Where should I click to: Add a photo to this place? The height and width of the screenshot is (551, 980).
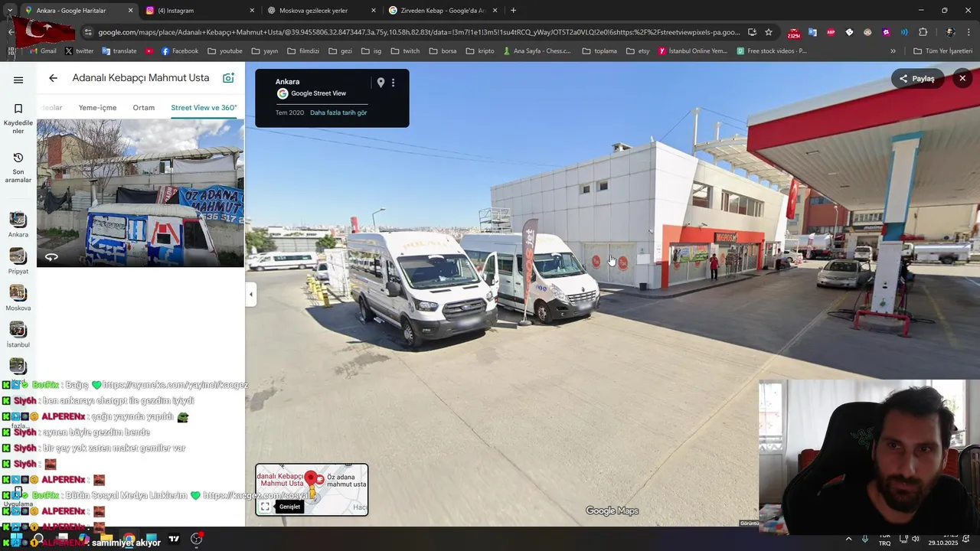click(x=228, y=78)
